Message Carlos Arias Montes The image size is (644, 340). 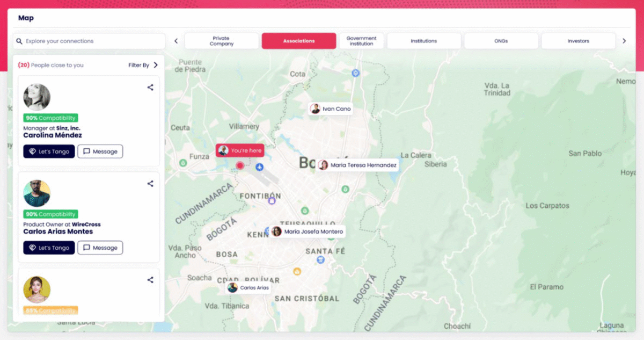(x=100, y=248)
